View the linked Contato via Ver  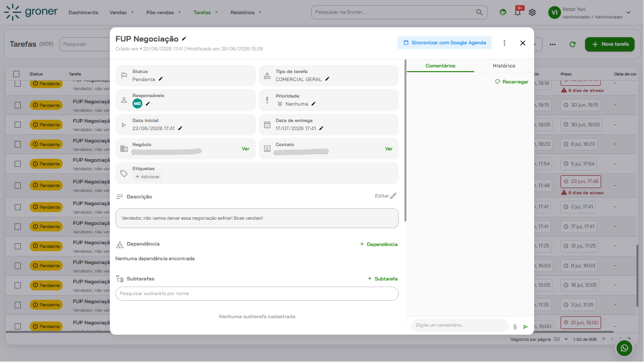388,148
